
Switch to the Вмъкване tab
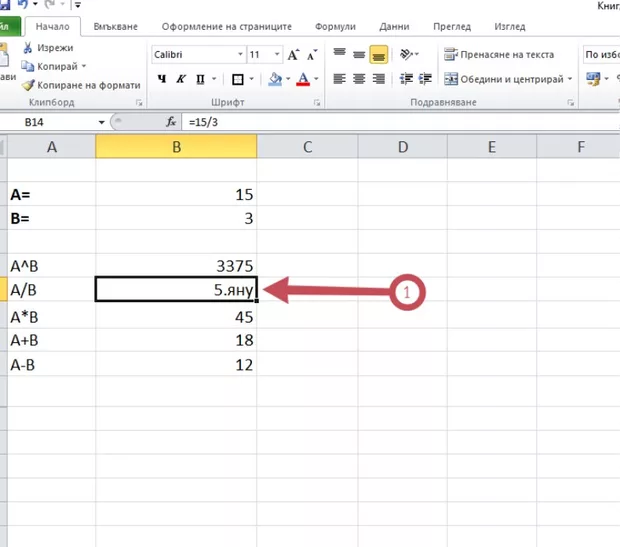(x=115, y=26)
